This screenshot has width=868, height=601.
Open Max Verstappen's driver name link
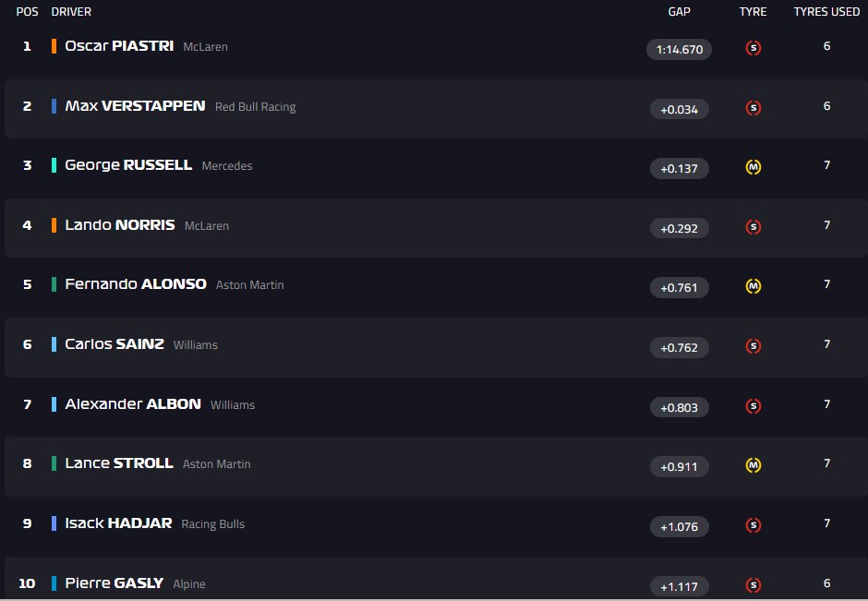135,106
